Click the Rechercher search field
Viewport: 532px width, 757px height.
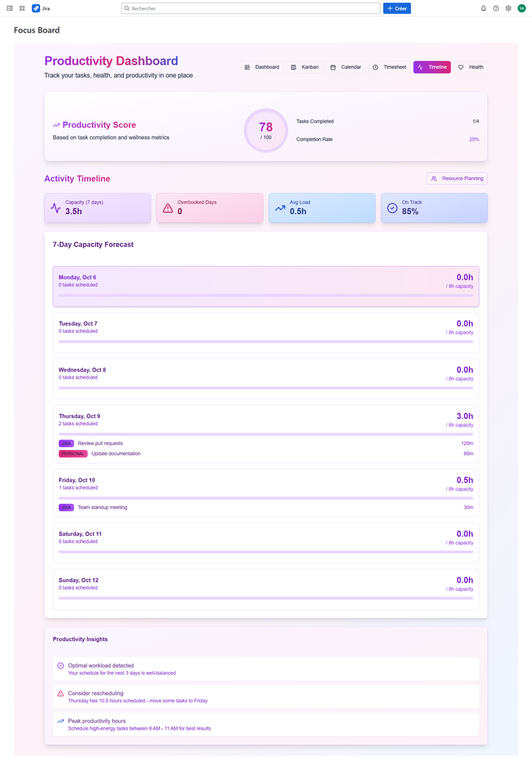point(252,8)
